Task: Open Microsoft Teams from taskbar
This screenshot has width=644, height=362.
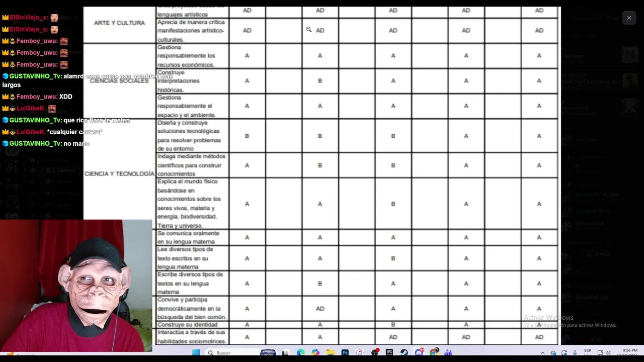Action: 448,353
